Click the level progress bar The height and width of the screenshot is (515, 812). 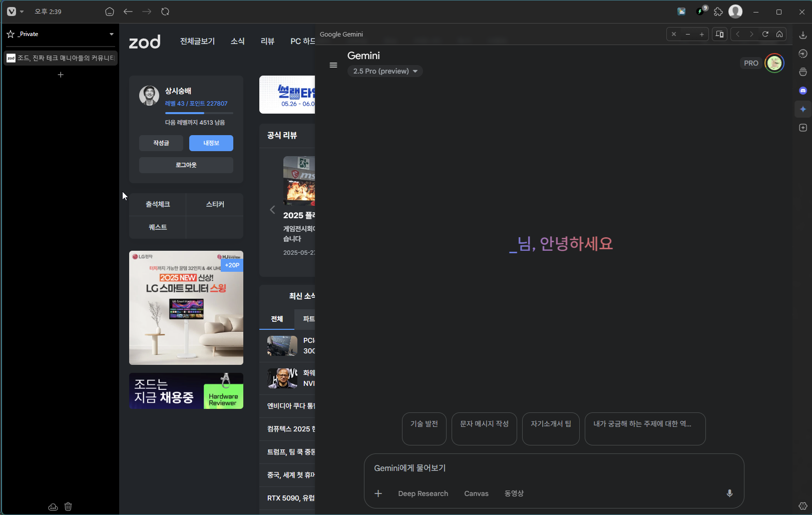point(199,113)
